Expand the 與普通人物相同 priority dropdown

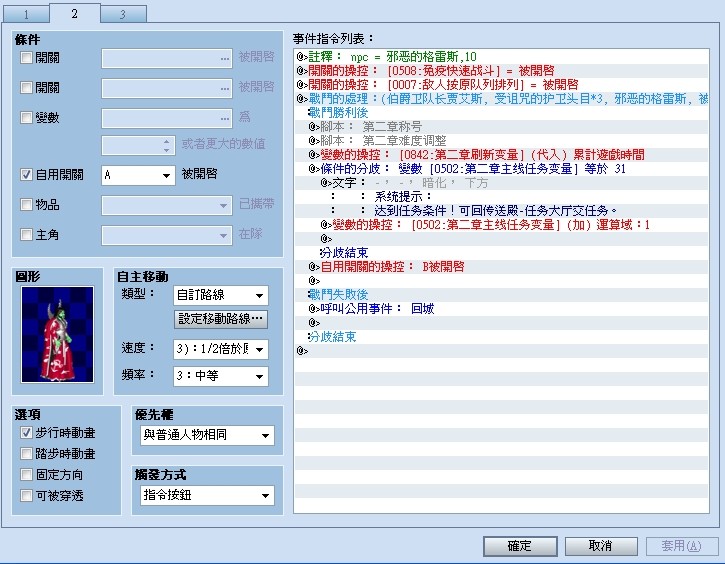tap(207, 435)
